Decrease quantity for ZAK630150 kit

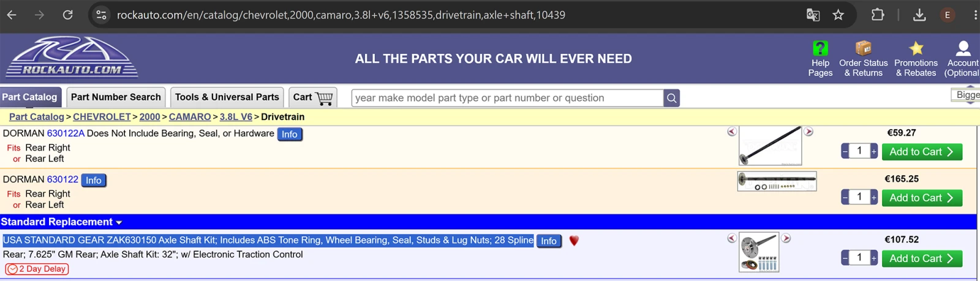tap(845, 258)
